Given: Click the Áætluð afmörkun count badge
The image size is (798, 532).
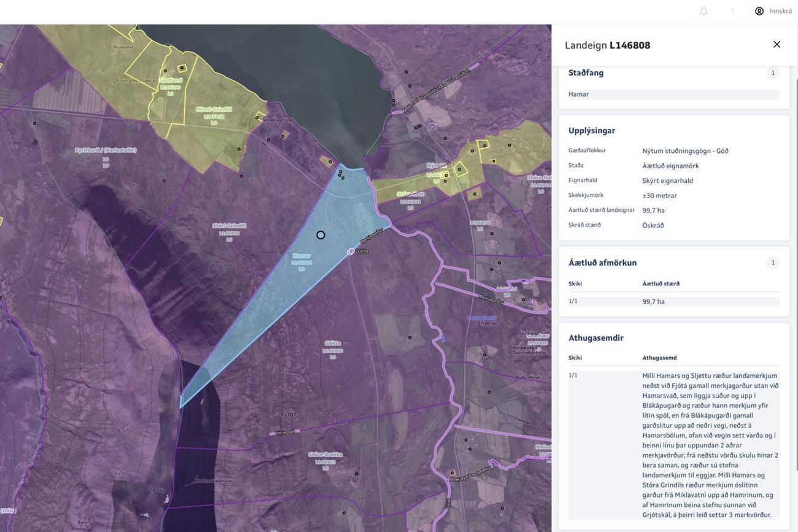Looking at the screenshot, I should coord(773,263).
